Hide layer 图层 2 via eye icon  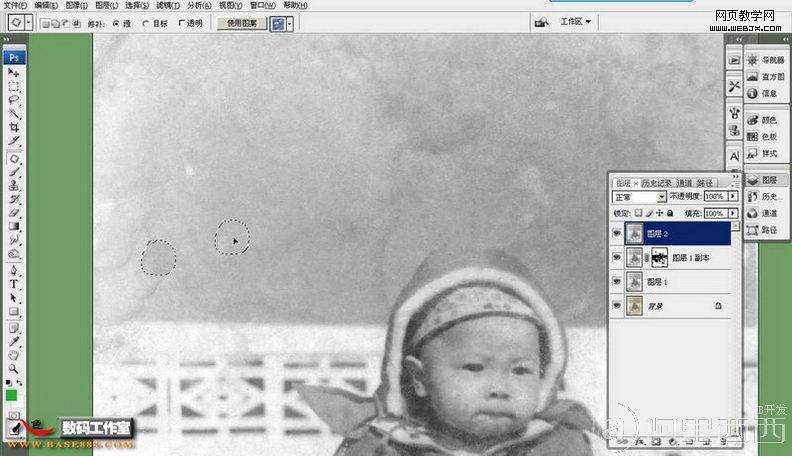point(617,233)
